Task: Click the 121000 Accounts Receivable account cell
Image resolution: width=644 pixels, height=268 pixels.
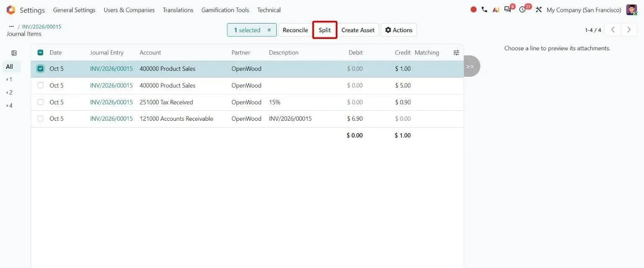Action: 176,119
